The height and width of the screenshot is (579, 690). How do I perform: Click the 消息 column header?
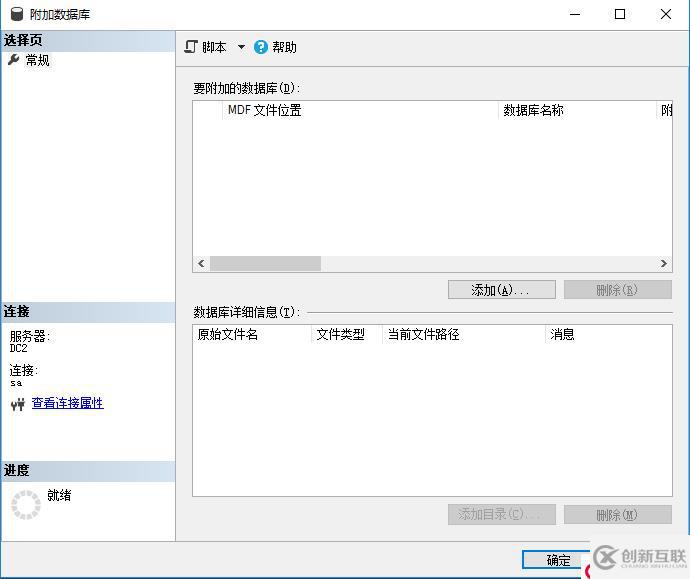coord(609,334)
